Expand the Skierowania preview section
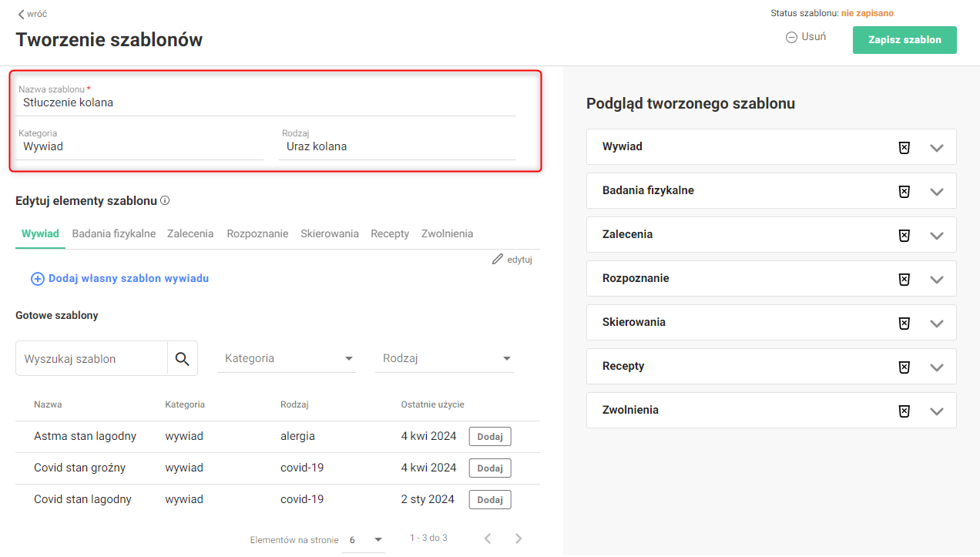This screenshot has width=980, height=557. [937, 323]
